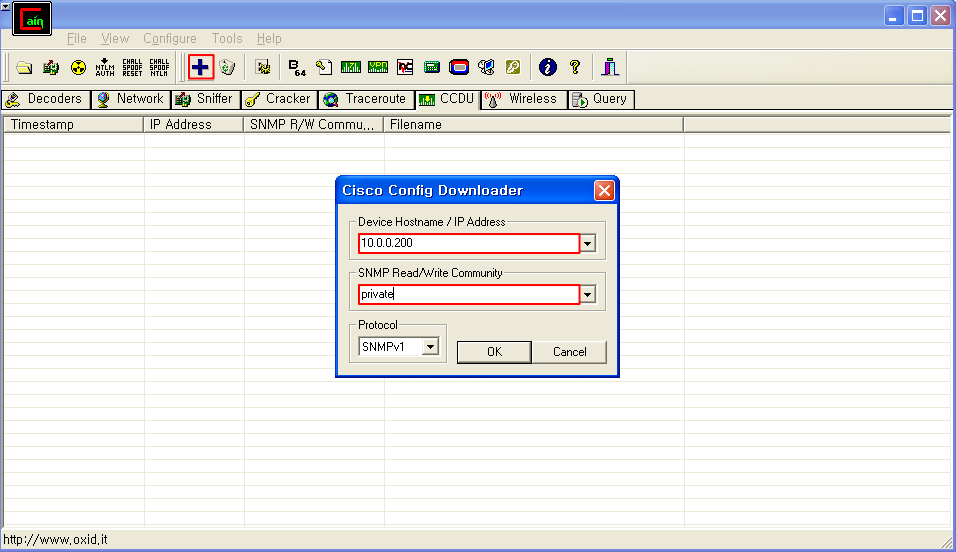The height and width of the screenshot is (552, 956).
Task: Sort by the IP Address column header
Action: tap(193, 124)
